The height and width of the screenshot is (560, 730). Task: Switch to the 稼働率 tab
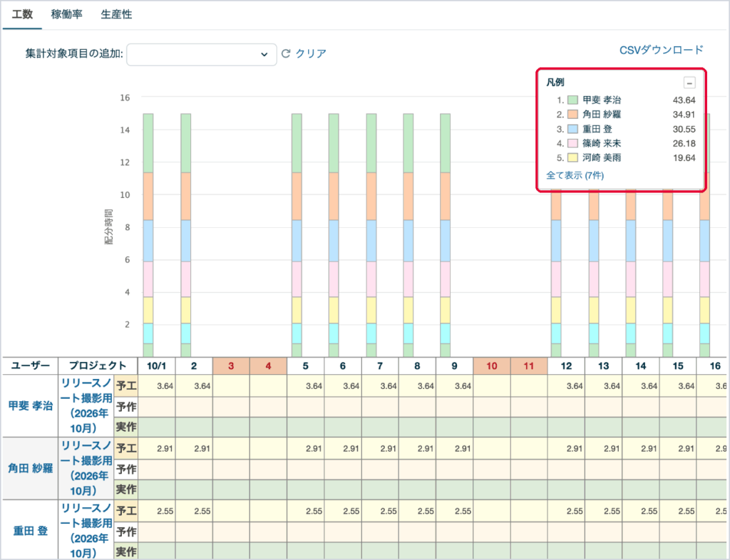coord(66,14)
